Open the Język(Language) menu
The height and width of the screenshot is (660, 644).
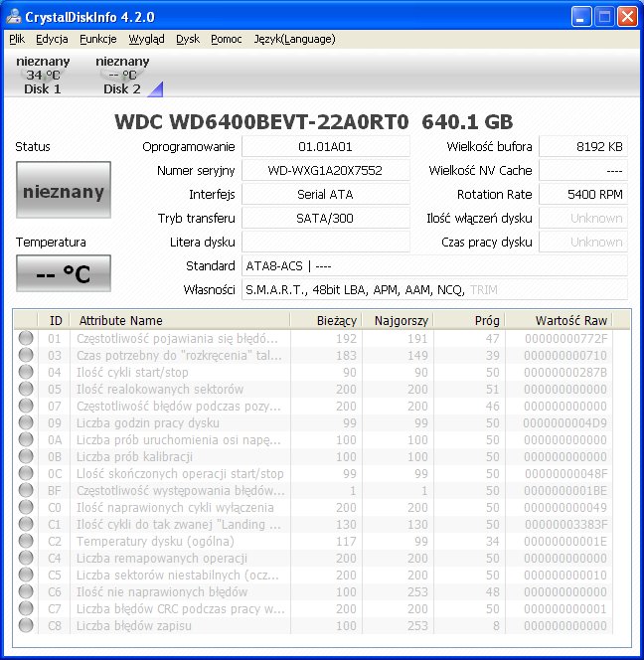(294, 39)
